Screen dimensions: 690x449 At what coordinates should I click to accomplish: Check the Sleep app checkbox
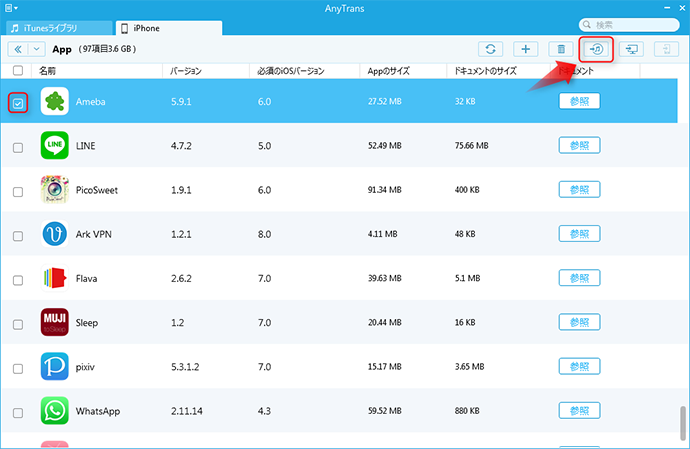(x=18, y=324)
